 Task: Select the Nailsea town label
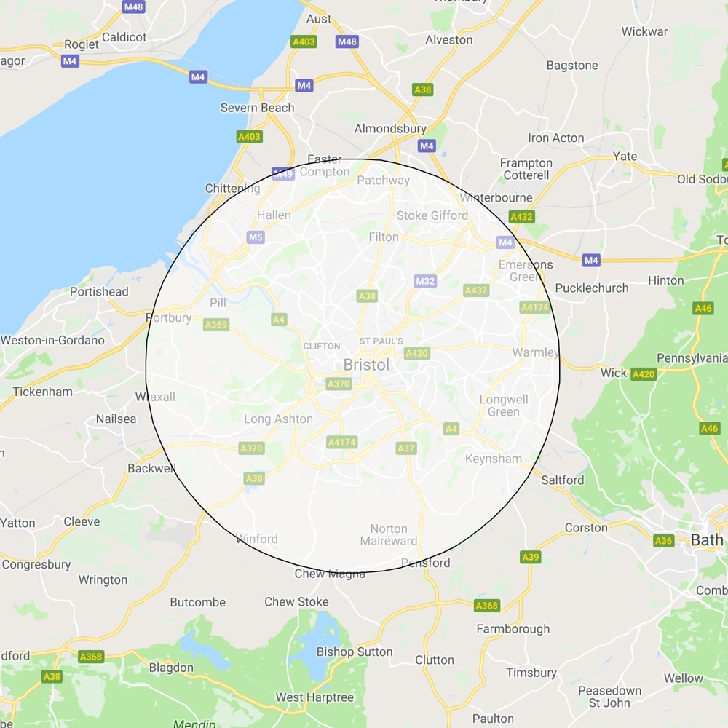click(x=116, y=419)
